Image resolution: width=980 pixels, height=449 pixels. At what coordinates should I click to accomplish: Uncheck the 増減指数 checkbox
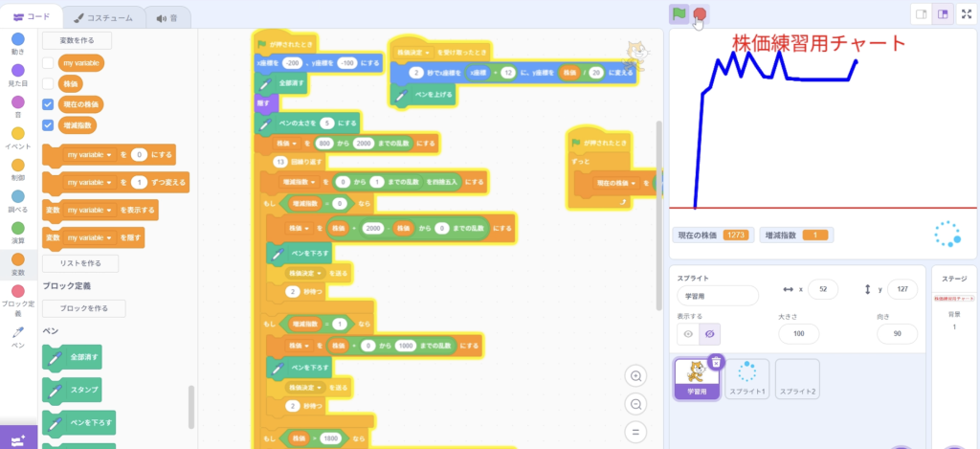tap(48, 125)
